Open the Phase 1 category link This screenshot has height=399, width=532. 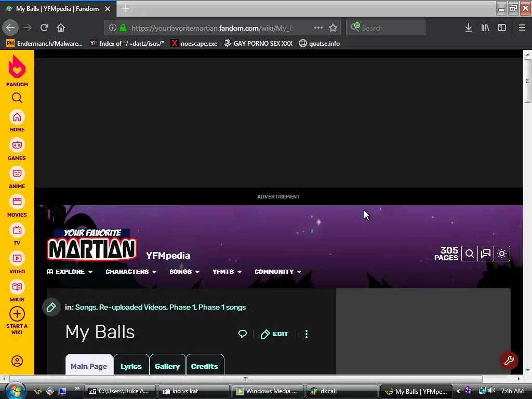tap(182, 308)
